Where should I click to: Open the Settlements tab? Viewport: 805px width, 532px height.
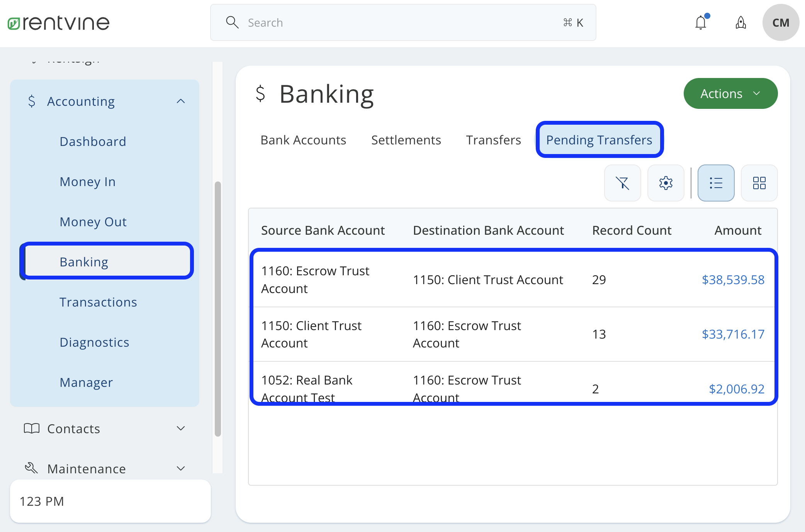pos(406,140)
